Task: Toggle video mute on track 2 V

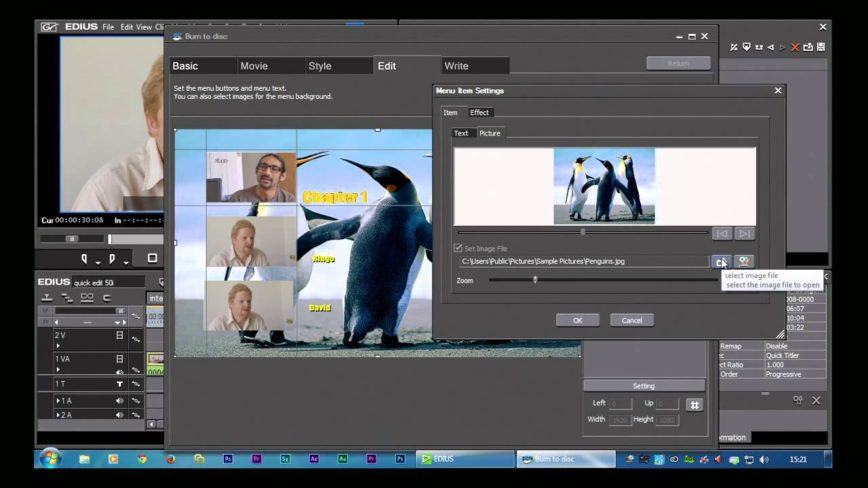Action: (x=119, y=335)
